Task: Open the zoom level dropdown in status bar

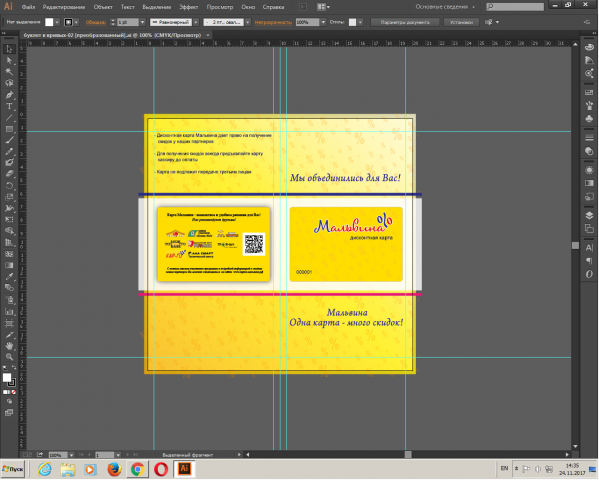Action: coord(71,455)
